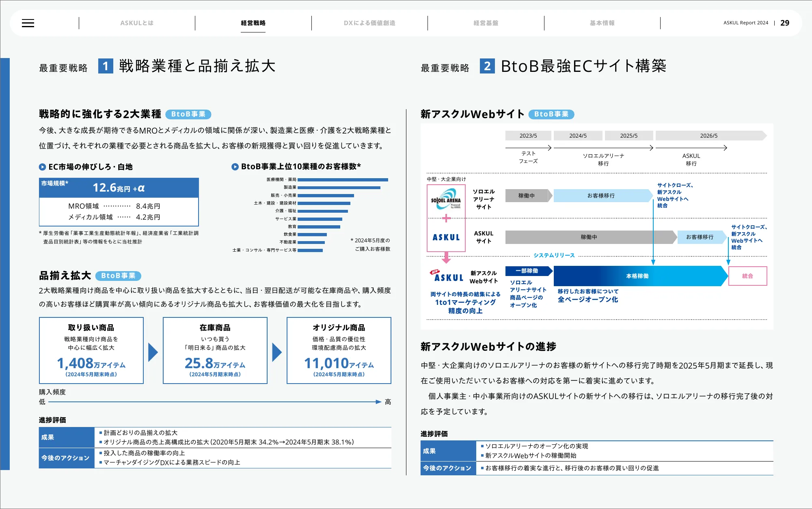
Task: Switch to DXによる価値創造 tab
Action: [x=369, y=23]
